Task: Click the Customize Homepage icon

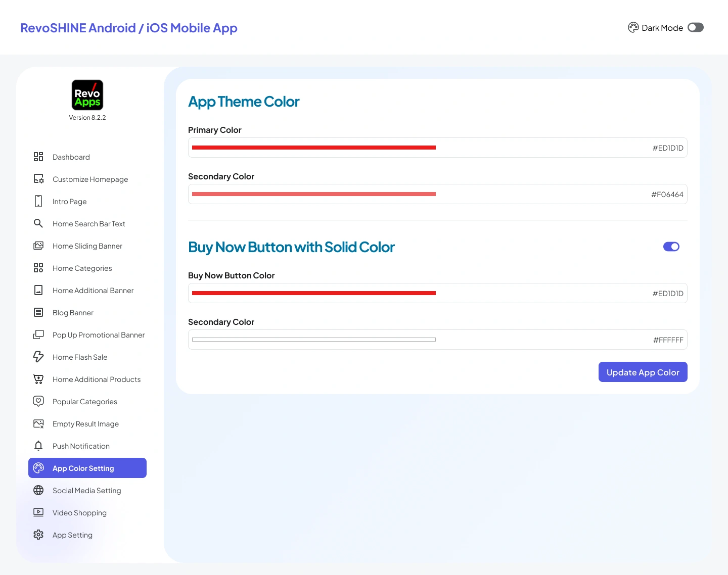Action: (38, 179)
